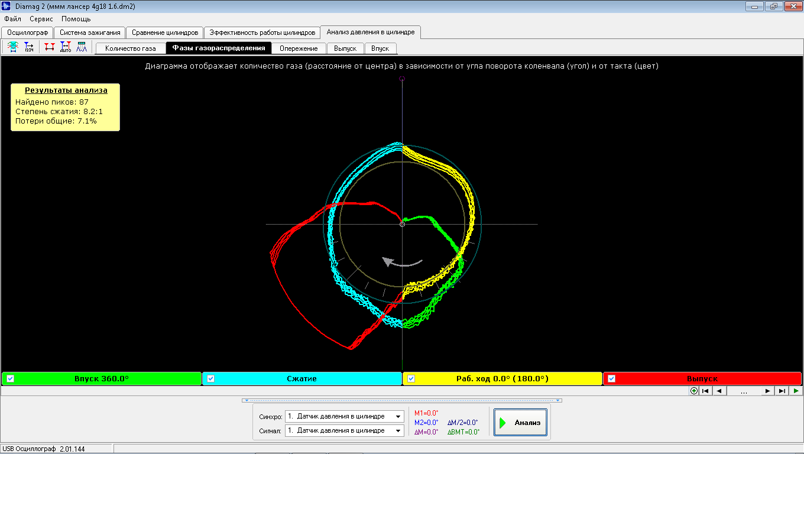
Task: Click the top marker circle on vertical axis
Action: (402, 79)
